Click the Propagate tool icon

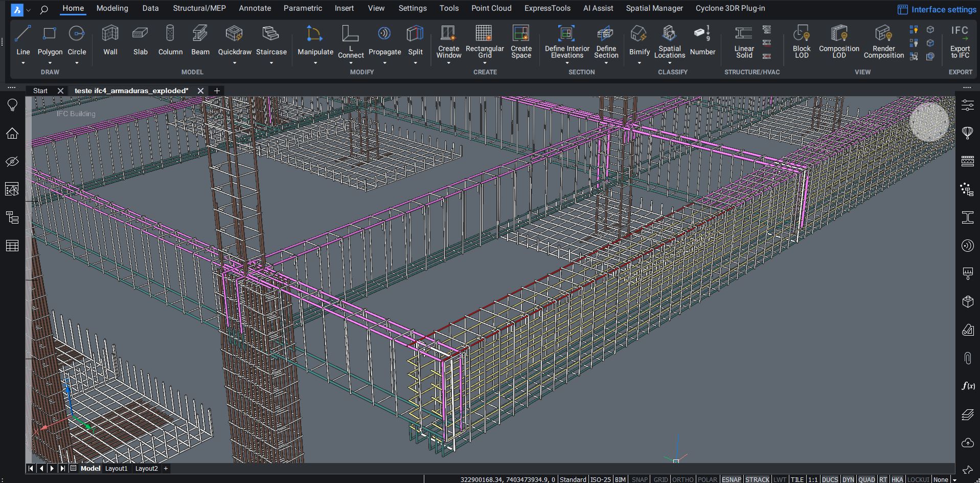click(x=384, y=34)
